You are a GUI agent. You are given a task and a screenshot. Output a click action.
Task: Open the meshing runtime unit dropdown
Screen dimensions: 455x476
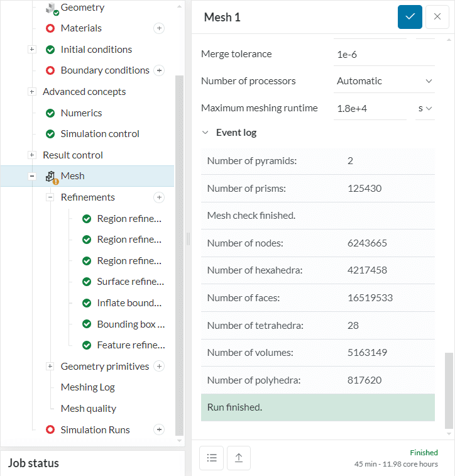point(425,108)
